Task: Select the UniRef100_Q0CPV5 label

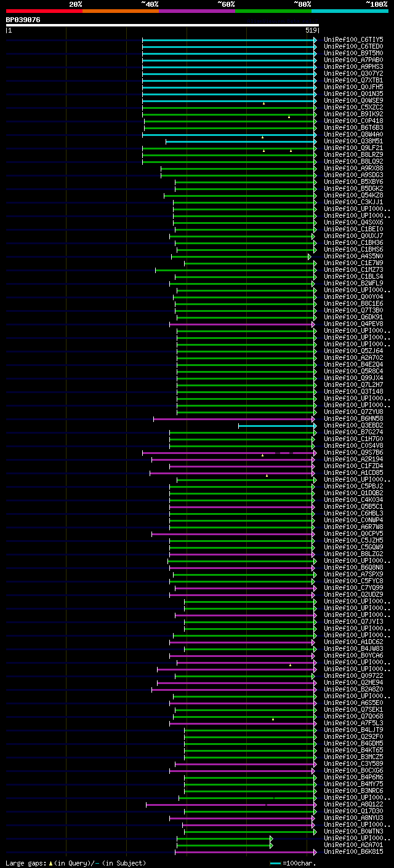Action: click(354, 533)
